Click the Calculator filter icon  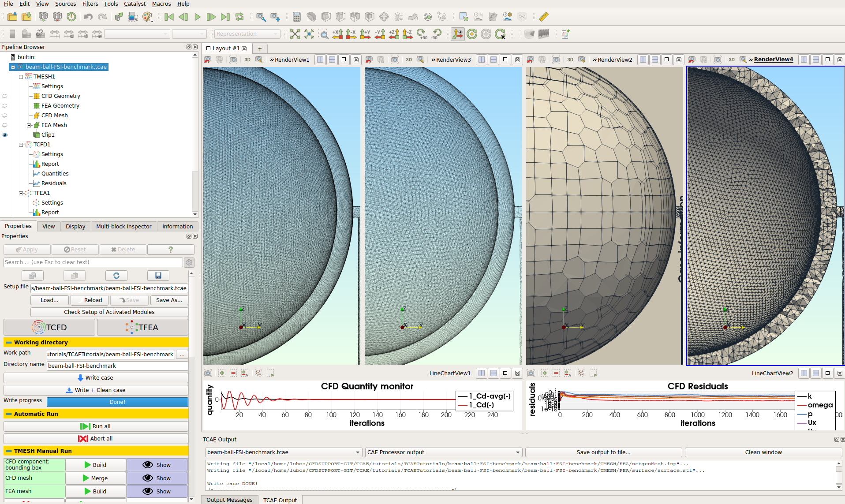click(296, 17)
